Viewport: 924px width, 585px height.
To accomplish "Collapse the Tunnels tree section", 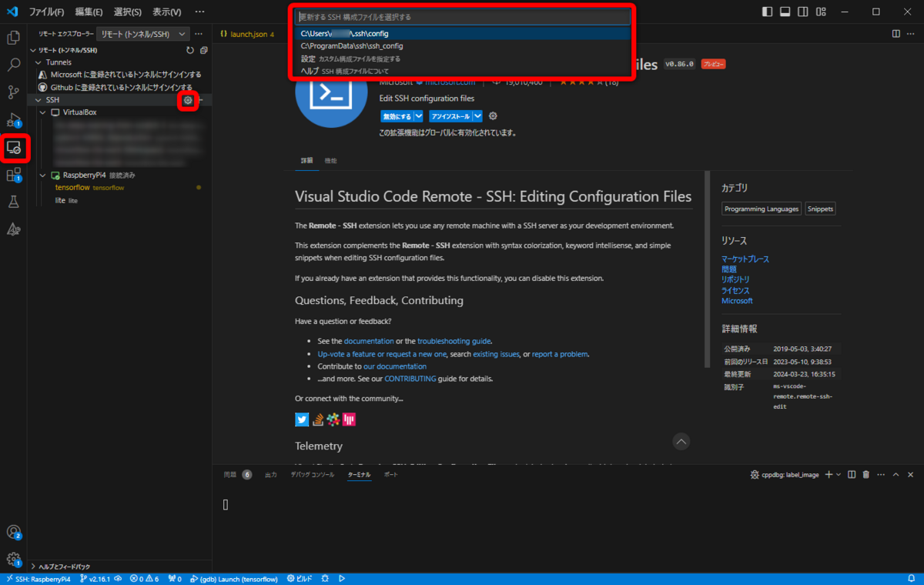I will pyautogui.click(x=39, y=62).
